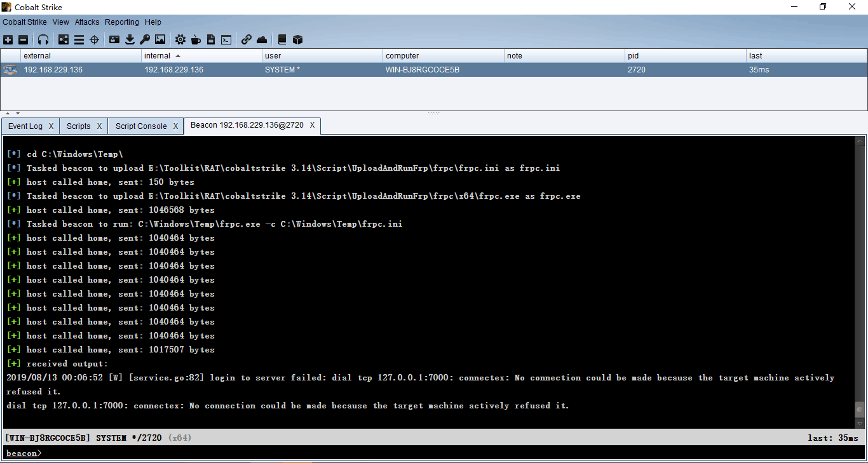This screenshot has height=463, width=868.
Task: Sort sessions by user column header
Action: coord(322,56)
